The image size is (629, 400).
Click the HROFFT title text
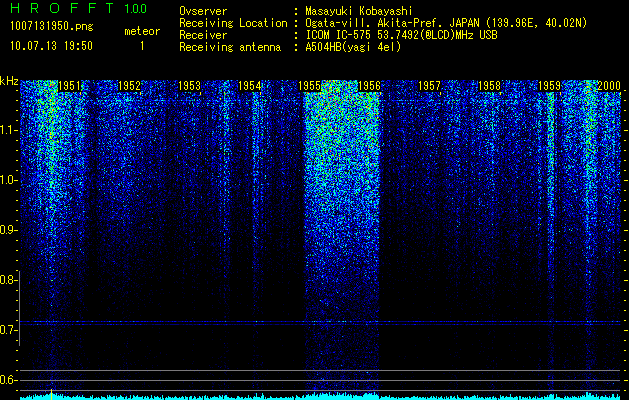click(x=62, y=8)
